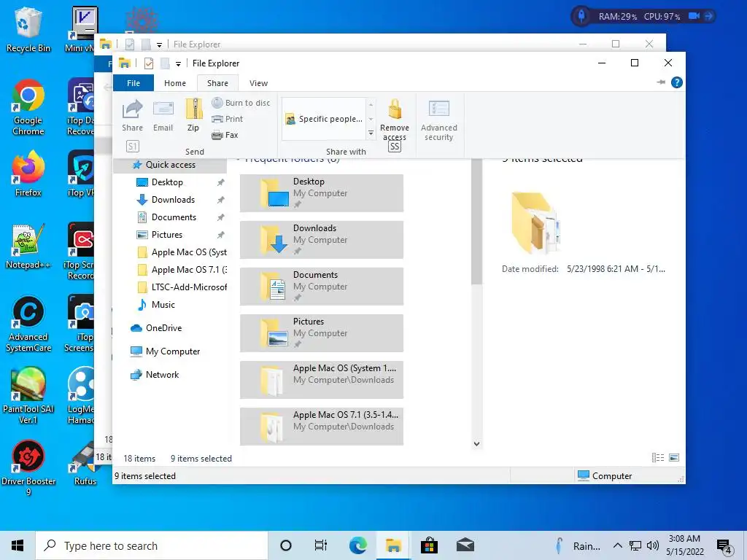Open the File tab
Viewport: 747px width, 560px height.
(x=133, y=83)
